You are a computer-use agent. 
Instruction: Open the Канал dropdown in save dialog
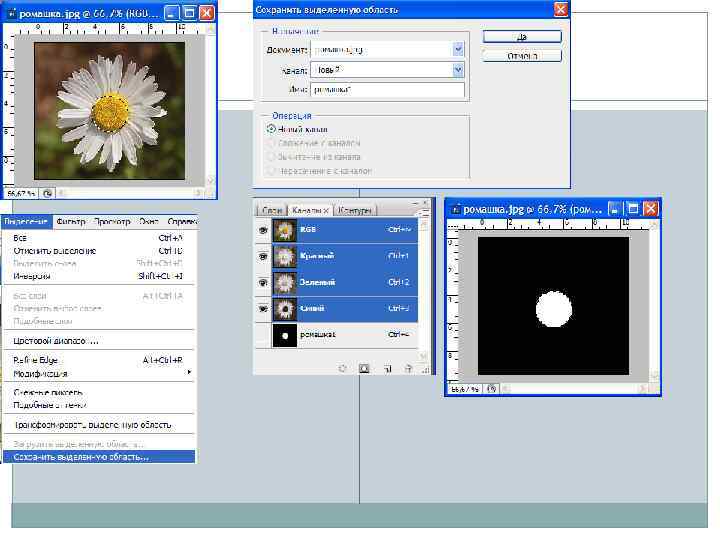point(458,70)
